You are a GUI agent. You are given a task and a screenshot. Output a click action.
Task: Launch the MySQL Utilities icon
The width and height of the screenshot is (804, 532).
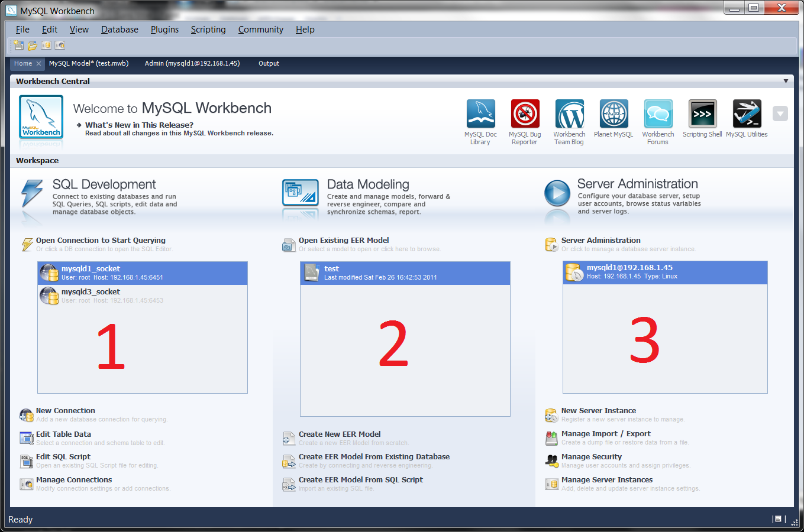[x=747, y=113]
